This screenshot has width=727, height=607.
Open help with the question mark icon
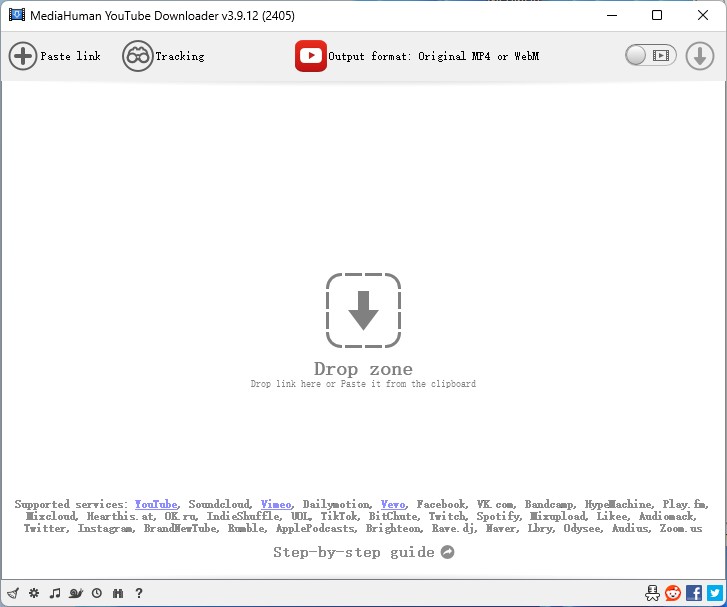139,593
